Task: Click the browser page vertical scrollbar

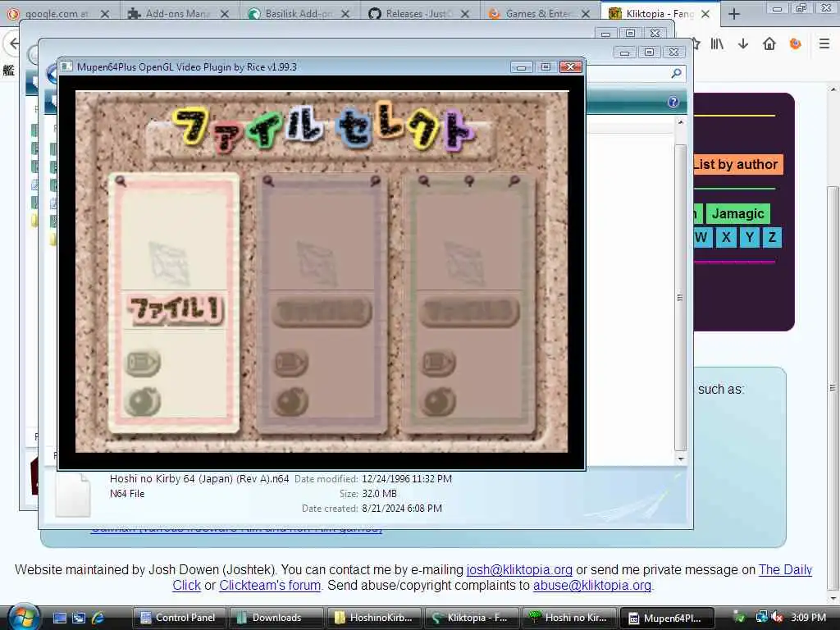Action: point(832,387)
